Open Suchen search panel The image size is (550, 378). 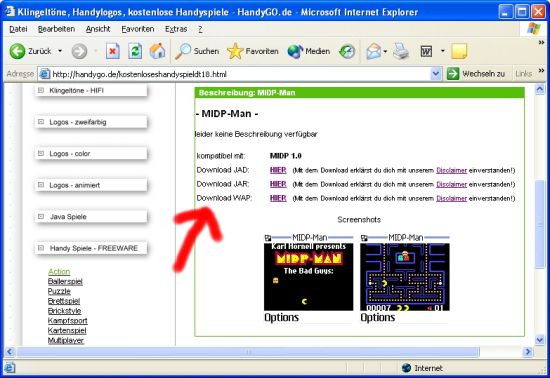[197, 51]
